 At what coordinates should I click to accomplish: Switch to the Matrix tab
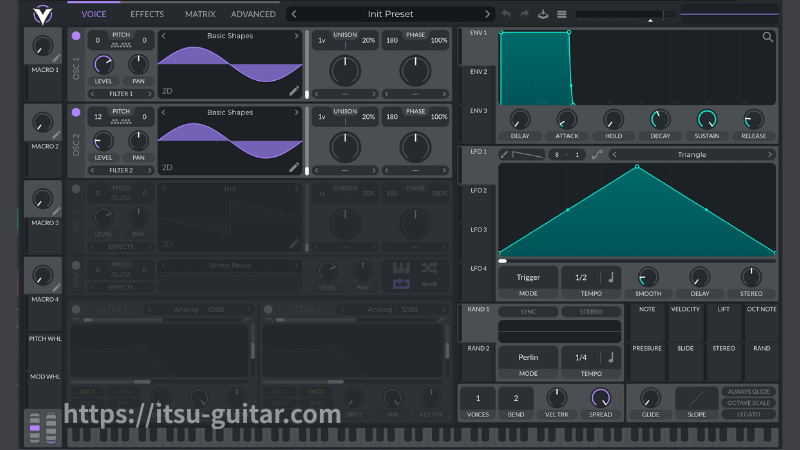click(x=200, y=14)
